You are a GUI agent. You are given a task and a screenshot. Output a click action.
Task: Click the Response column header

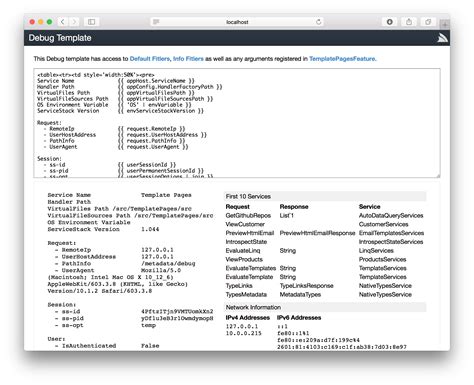294,207
